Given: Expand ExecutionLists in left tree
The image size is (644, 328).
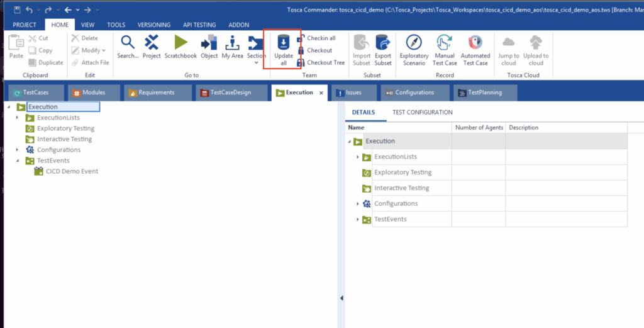Looking at the screenshot, I should click(17, 118).
